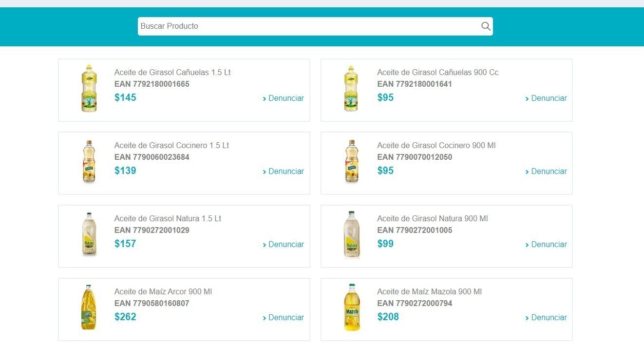Click Denunciar for Natura 1.5 Lt oil
The height and width of the screenshot is (345, 644).
284,245
